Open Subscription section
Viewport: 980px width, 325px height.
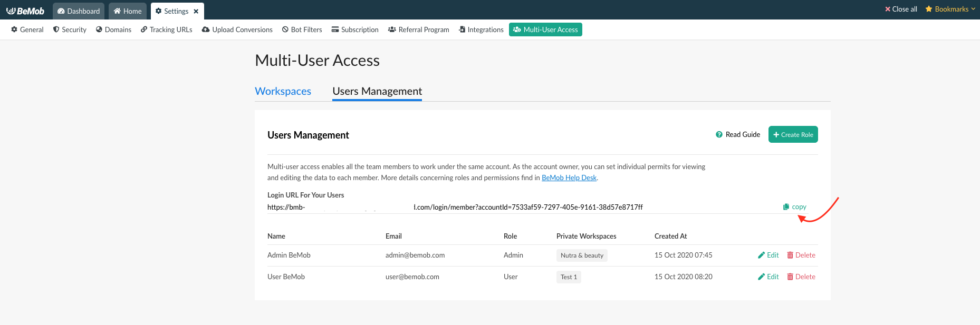[x=355, y=29]
